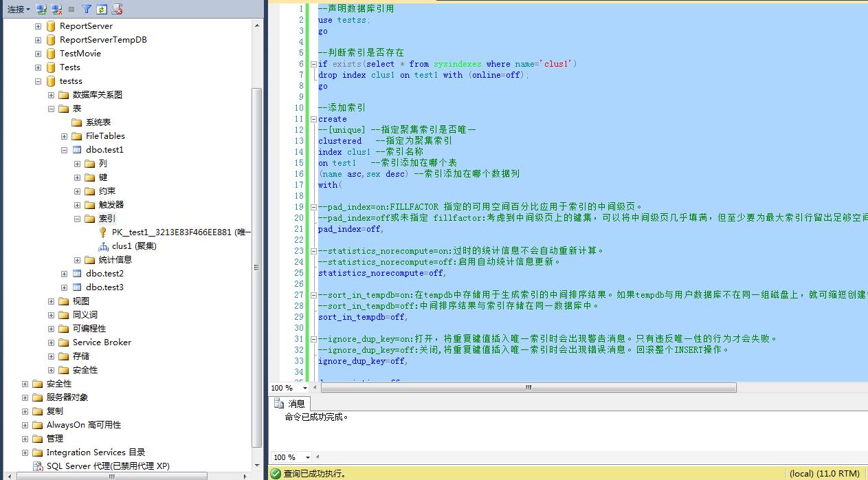Click the Filter funnel icon
Image resolution: width=868 pixels, height=480 pixels.
pos(87,10)
